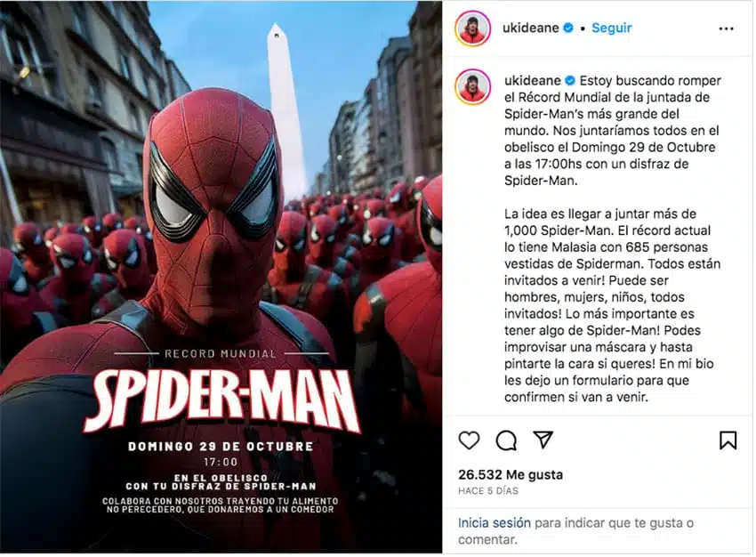Click the Inicia sesión login link
The height and width of the screenshot is (557, 756).
(495, 523)
